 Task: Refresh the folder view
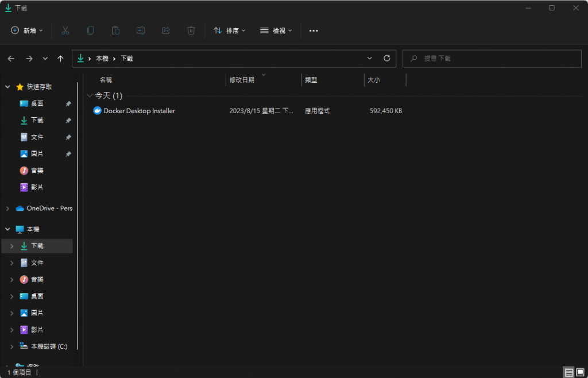tap(386, 59)
